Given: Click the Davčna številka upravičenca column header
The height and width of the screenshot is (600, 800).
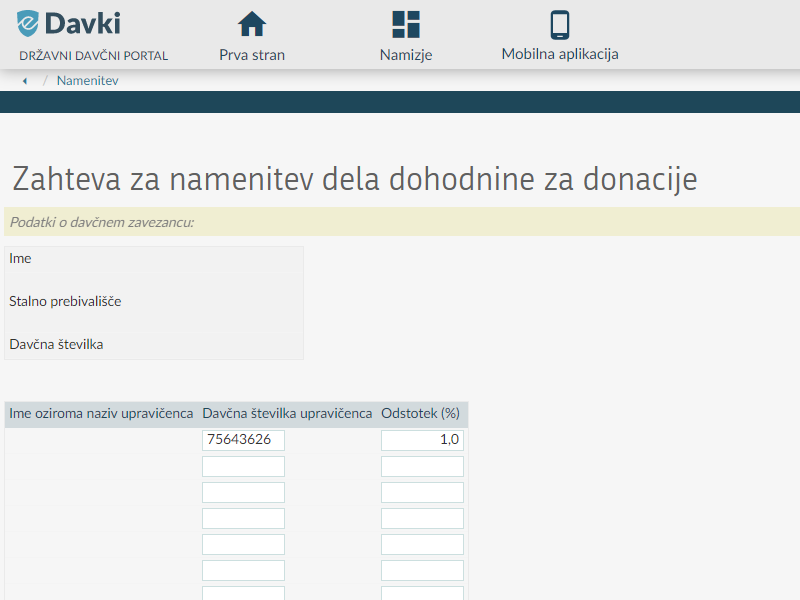Looking at the screenshot, I should pos(287,413).
